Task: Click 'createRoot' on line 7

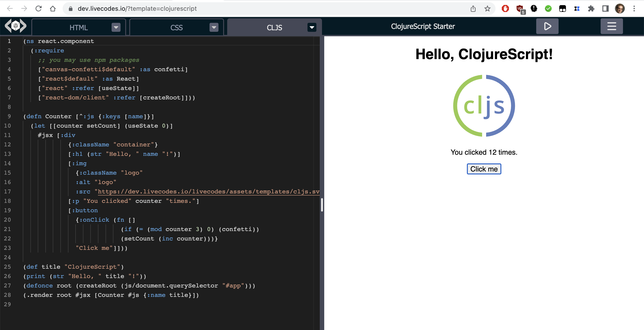Action: 161,97
